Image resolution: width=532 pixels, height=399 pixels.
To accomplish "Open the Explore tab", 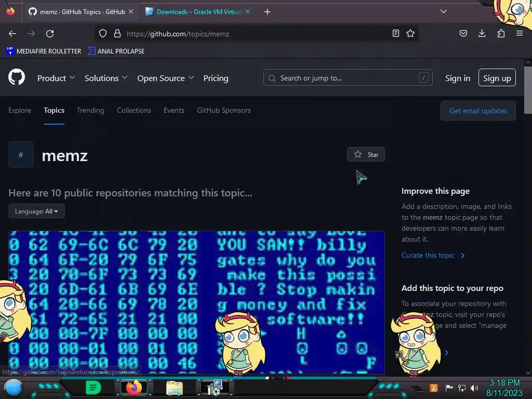I will click(x=20, y=110).
